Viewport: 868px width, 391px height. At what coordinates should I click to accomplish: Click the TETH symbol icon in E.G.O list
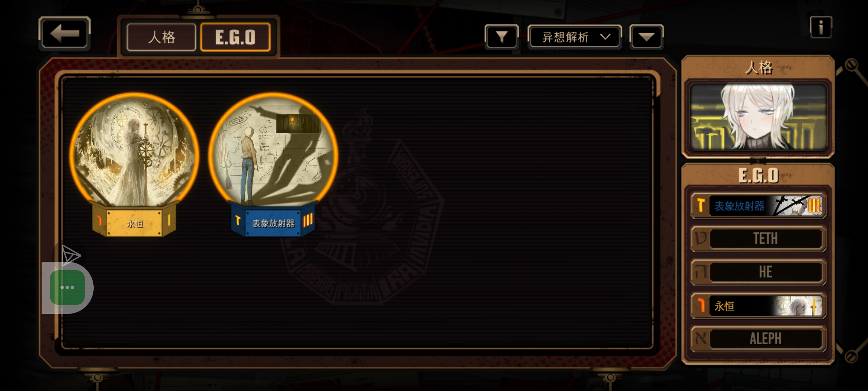click(x=701, y=239)
